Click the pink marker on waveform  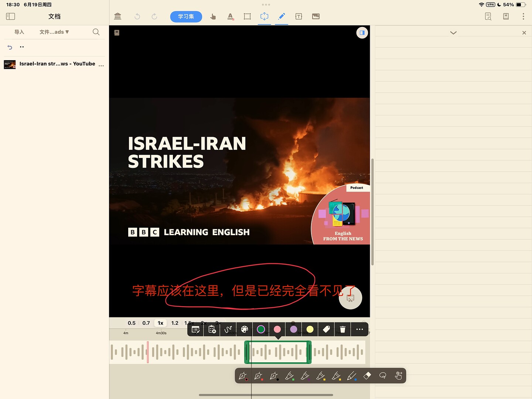(x=148, y=352)
